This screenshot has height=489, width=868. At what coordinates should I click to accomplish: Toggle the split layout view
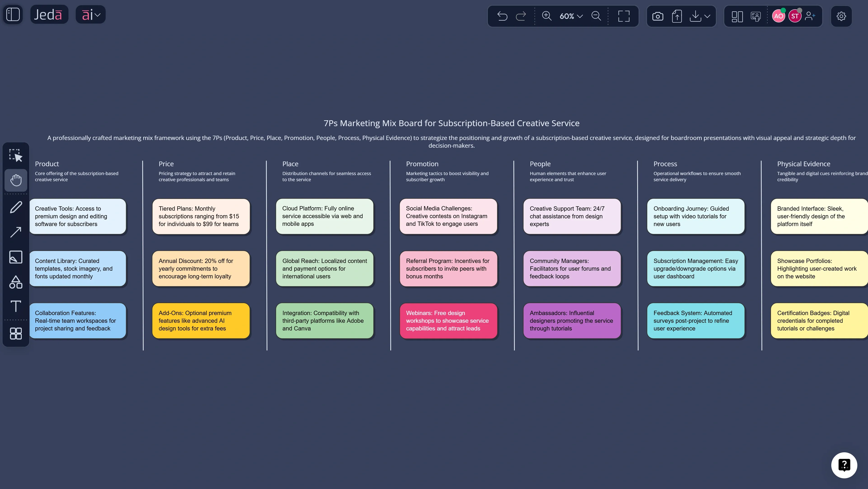[x=737, y=16]
